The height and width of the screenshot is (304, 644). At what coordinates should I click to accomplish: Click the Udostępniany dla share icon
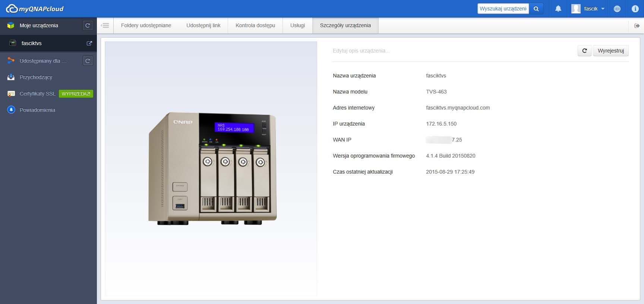(11, 60)
